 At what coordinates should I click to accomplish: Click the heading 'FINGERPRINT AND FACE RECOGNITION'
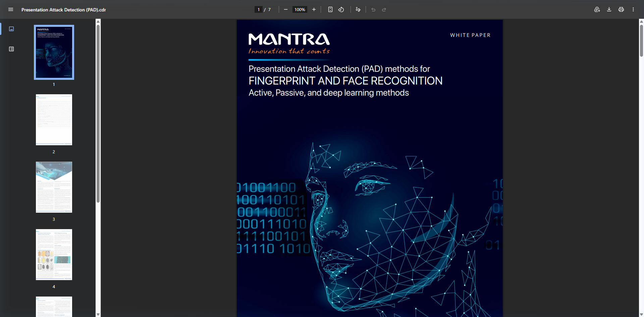pyautogui.click(x=345, y=81)
